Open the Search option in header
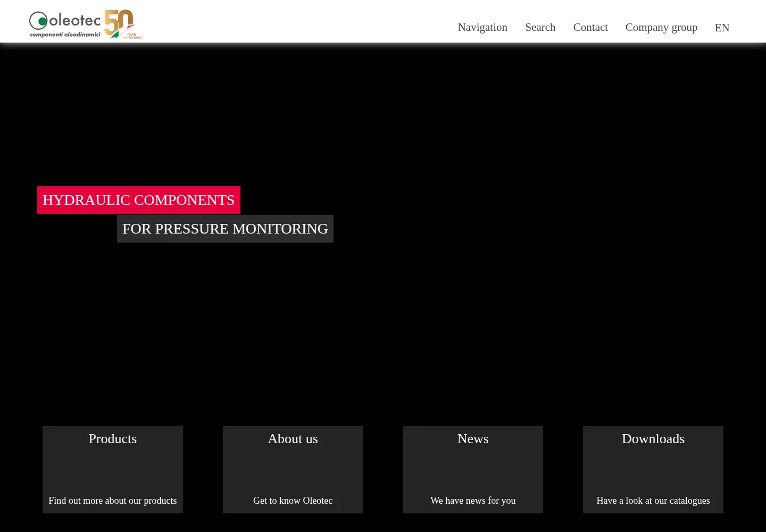The image size is (766, 532). coord(540,27)
